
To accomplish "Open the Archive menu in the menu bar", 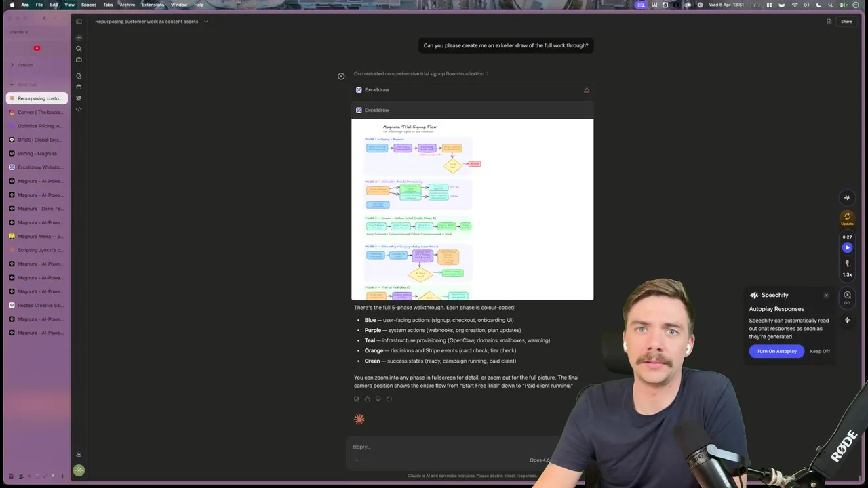I will [x=127, y=5].
